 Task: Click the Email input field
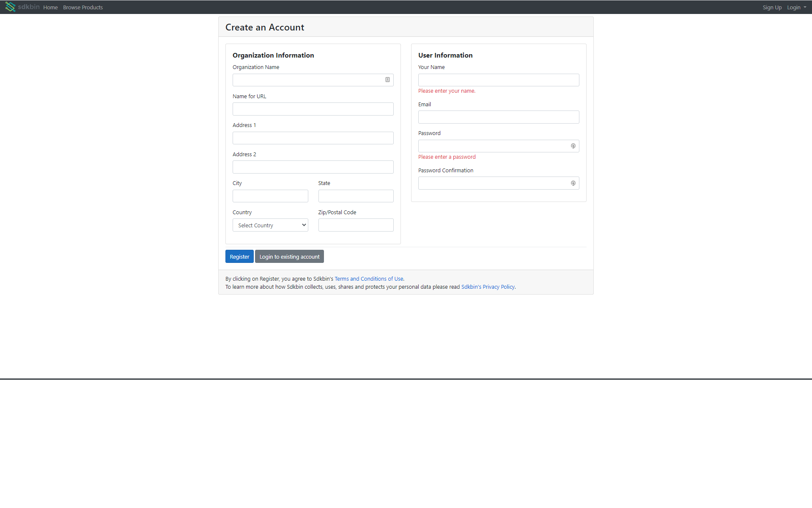(x=498, y=117)
